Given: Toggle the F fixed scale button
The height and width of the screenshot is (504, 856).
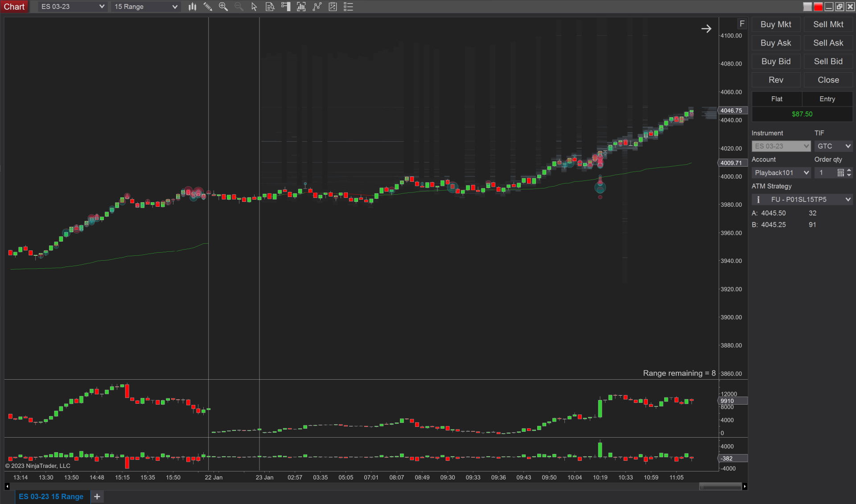Looking at the screenshot, I should [x=742, y=24].
